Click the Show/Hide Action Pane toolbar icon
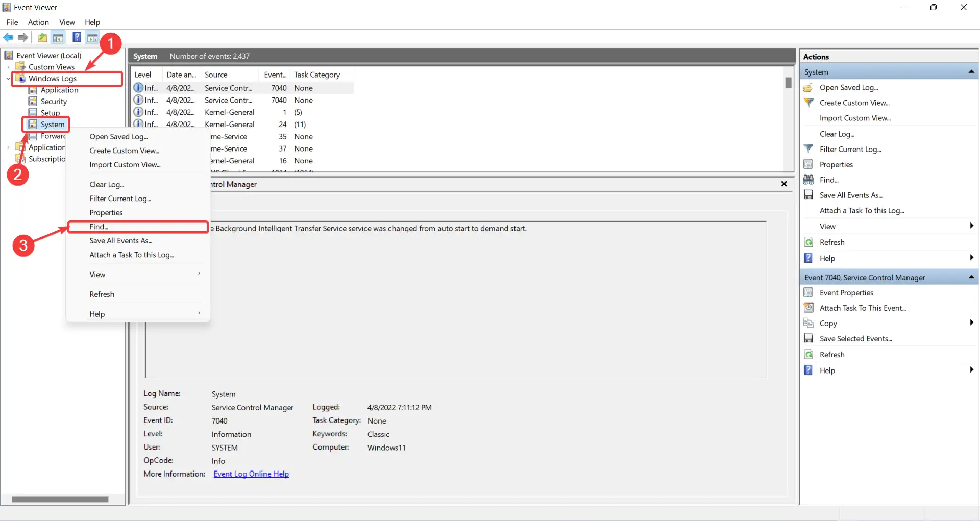 pyautogui.click(x=92, y=37)
